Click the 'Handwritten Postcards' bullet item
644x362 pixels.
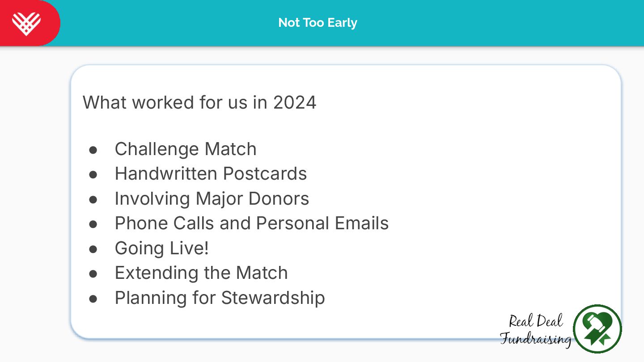pyautogui.click(x=211, y=173)
